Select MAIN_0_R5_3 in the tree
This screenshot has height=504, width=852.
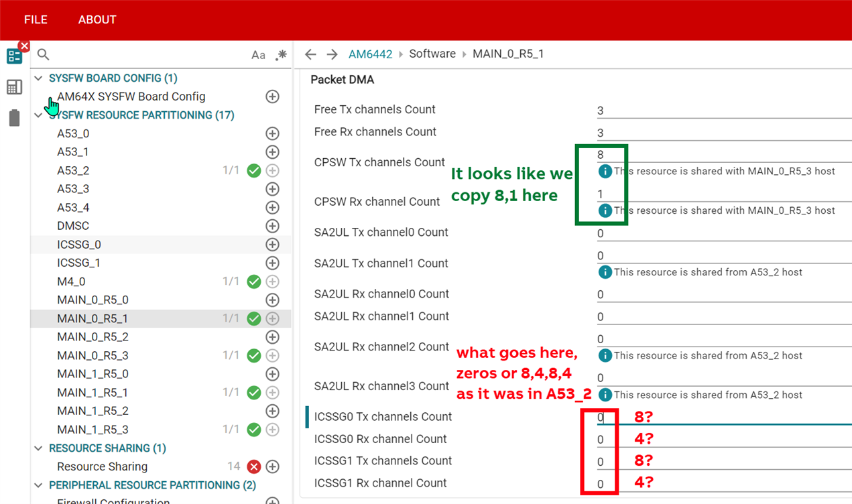pos(93,355)
